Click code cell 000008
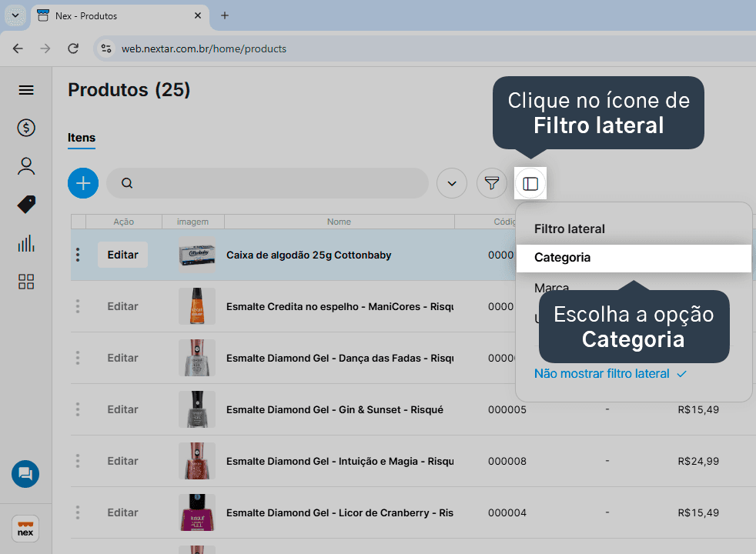Screen dimensions: 756x554 (x=507, y=461)
